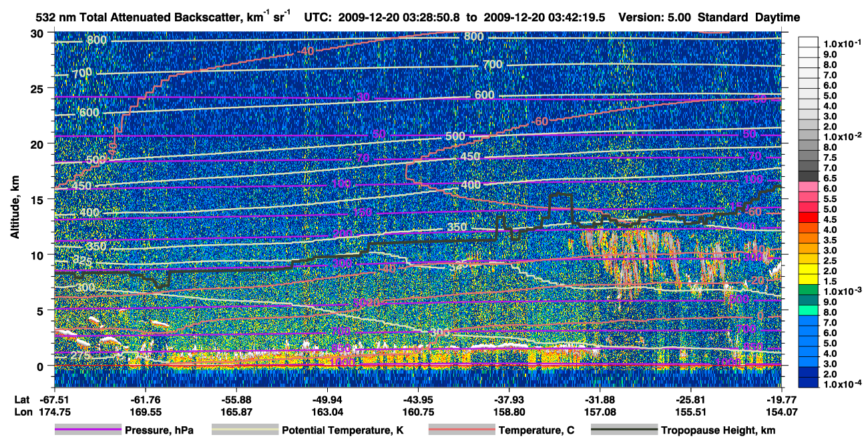Screen dimensions: 868x445
Task: Click the latitude value -61.76
Action: (145, 399)
